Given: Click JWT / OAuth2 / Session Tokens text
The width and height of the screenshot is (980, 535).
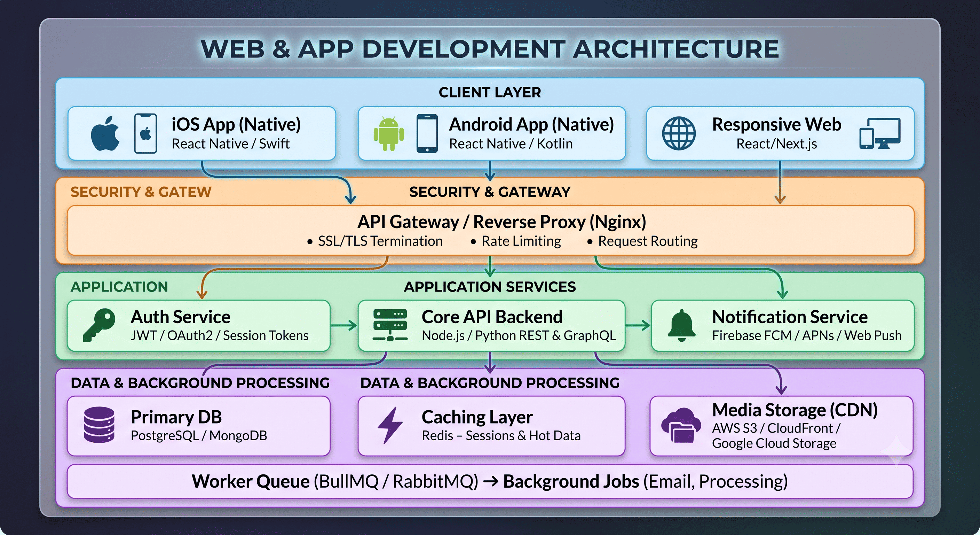Looking at the screenshot, I should [x=220, y=335].
